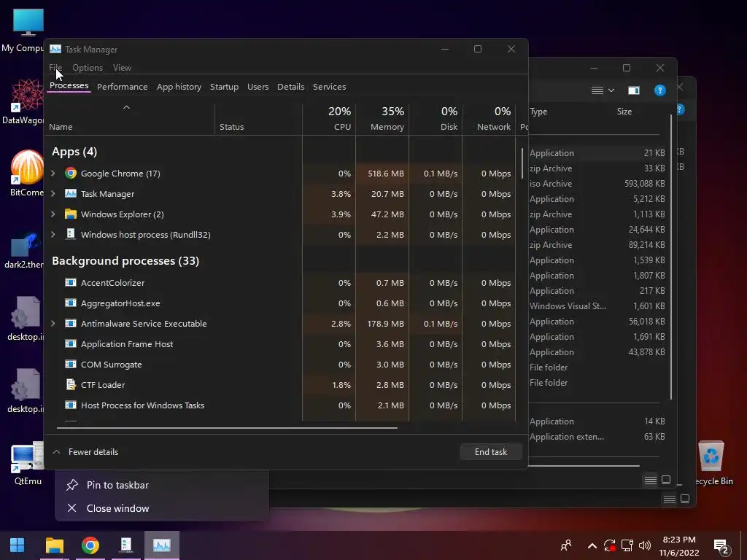
Task: Expand the Task Manager process group
Action: pyautogui.click(x=53, y=194)
